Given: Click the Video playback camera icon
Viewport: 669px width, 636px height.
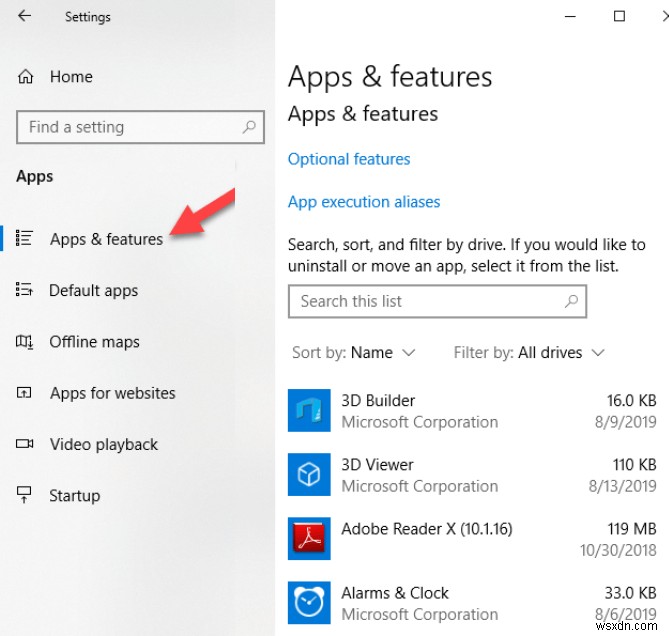Looking at the screenshot, I should 24,444.
